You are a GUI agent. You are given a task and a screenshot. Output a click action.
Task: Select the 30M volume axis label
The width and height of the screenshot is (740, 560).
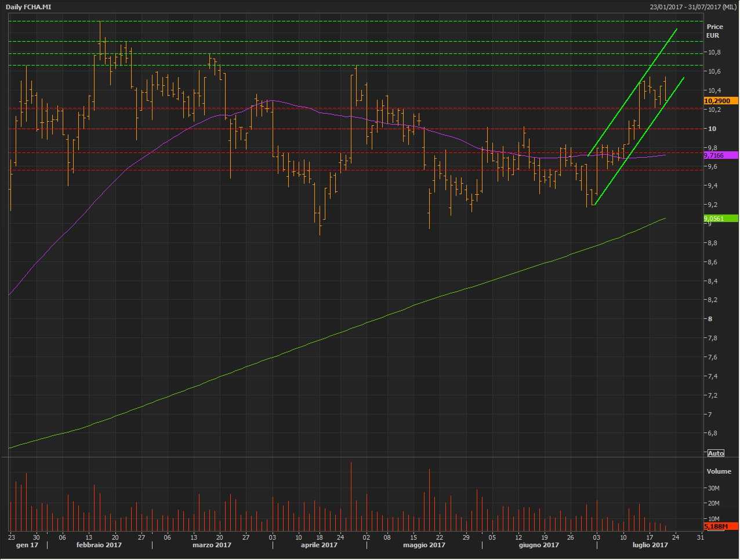point(713,488)
